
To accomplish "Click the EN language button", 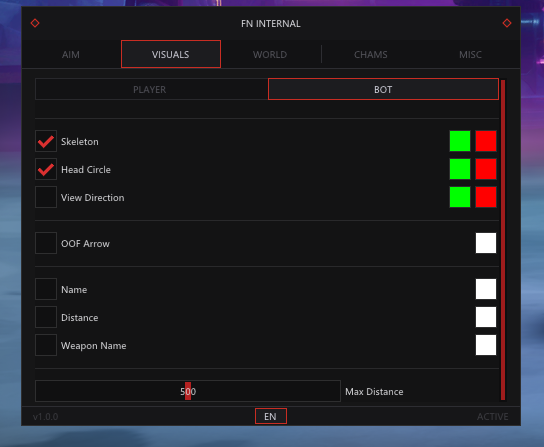I will point(271,416).
